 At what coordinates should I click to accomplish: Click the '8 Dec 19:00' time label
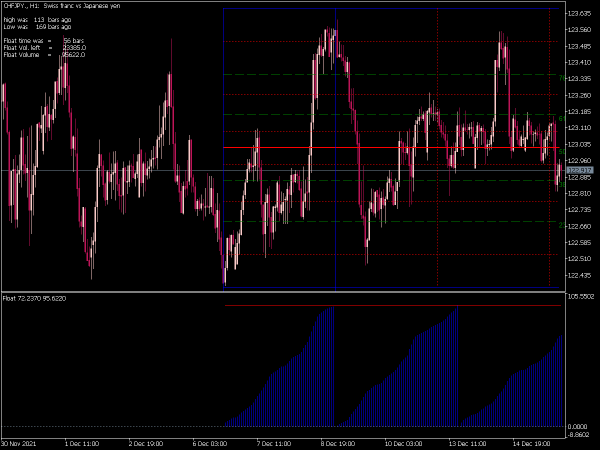point(338,443)
